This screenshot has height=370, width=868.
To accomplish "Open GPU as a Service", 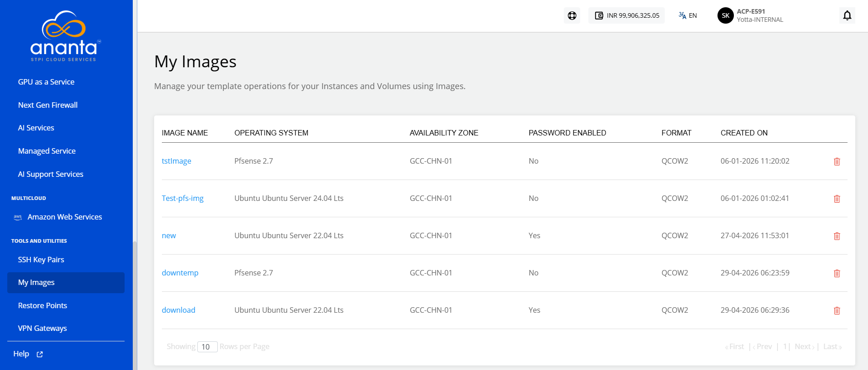I will coord(46,82).
